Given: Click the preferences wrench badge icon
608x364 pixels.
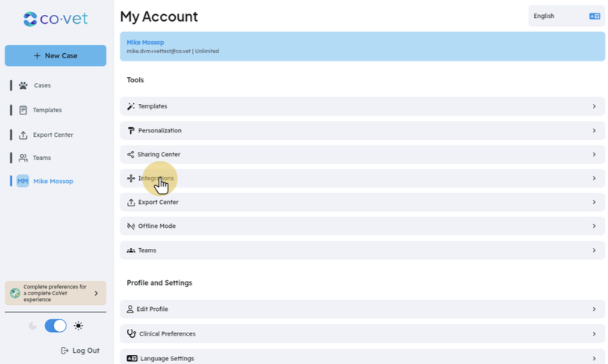Looking at the screenshot, I should [15, 293].
